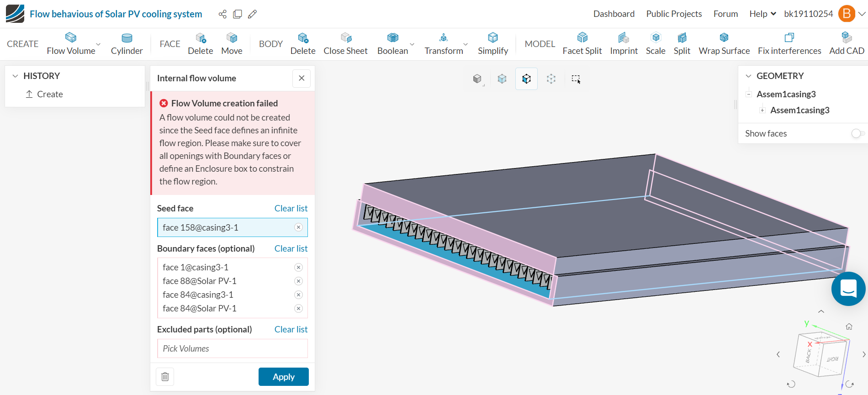Open the Help menu
This screenshot has width=868, height=395.
click(x=762, y=14)
